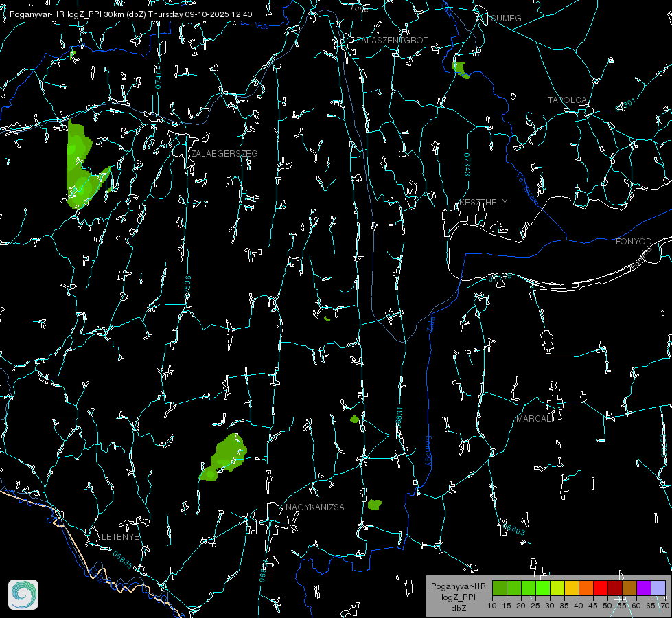Screen dimensions: 672x618
Task: Click the LETENYE city label
Action: click(x=120, y=536)
